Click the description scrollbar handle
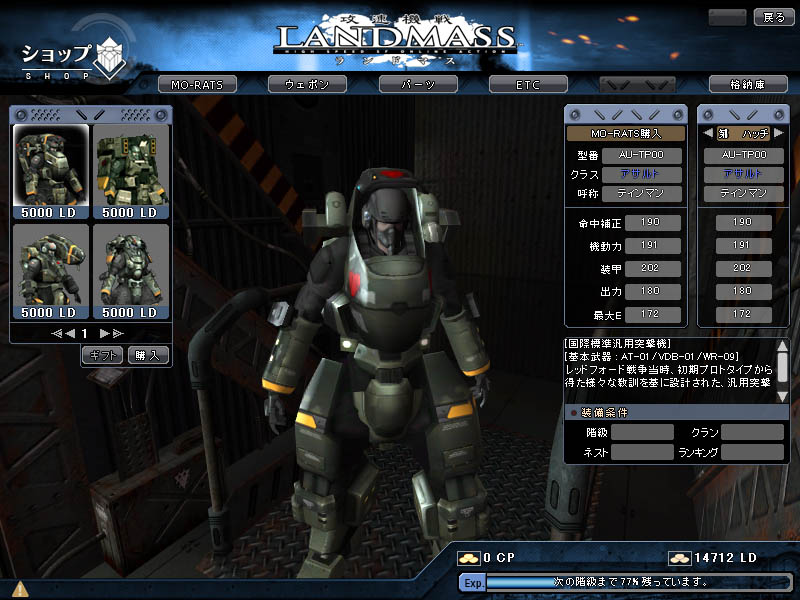800x600 pixels. [782, 366]
